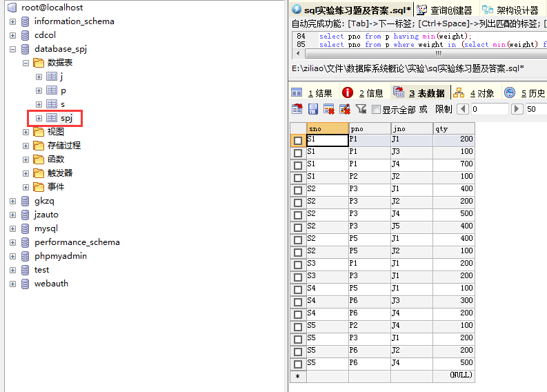
Task: Enable the 显示全部 checkbox
Action: click(376, 110)
